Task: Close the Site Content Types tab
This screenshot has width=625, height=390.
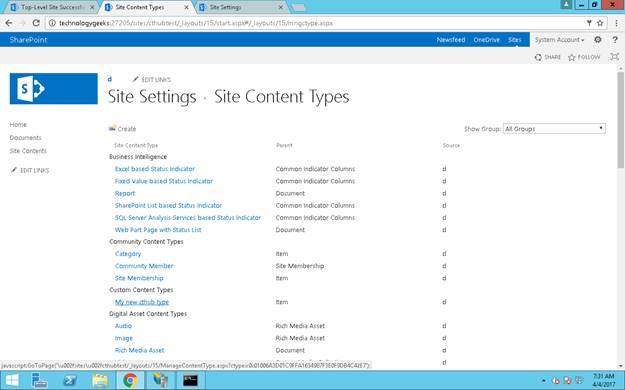Action: 187,7
